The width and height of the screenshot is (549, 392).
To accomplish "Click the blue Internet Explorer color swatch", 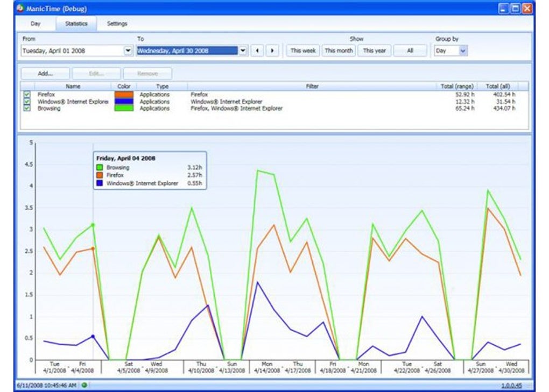I will click(x=124, y=102).
